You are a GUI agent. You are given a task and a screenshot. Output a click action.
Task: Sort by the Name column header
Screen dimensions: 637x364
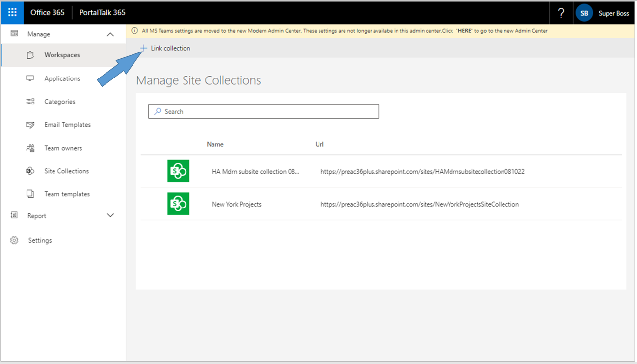215,144
